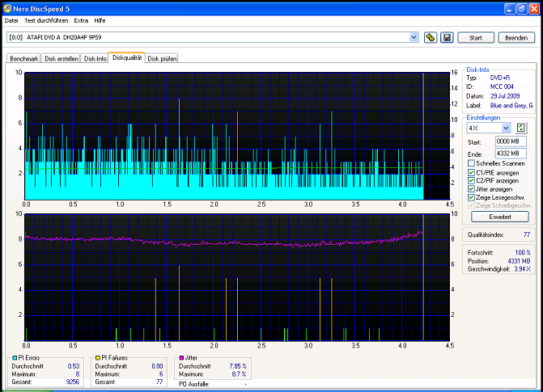Click the Nero DiscSpeed title bar icon
The image size is (543, 392).
coord(7,8)
